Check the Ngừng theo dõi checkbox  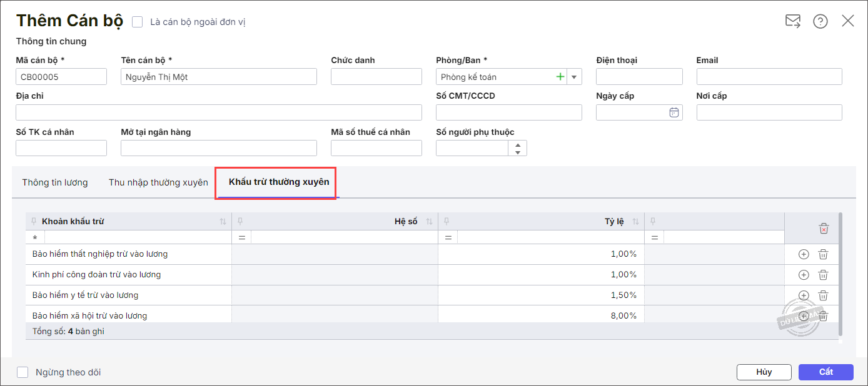click(23, 372)
